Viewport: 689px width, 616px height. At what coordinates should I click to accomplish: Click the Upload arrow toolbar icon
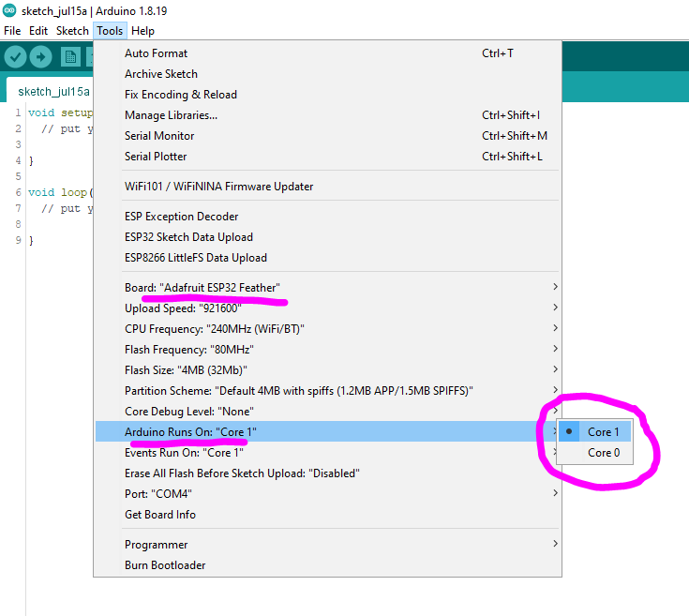click(x=41, y=57)
